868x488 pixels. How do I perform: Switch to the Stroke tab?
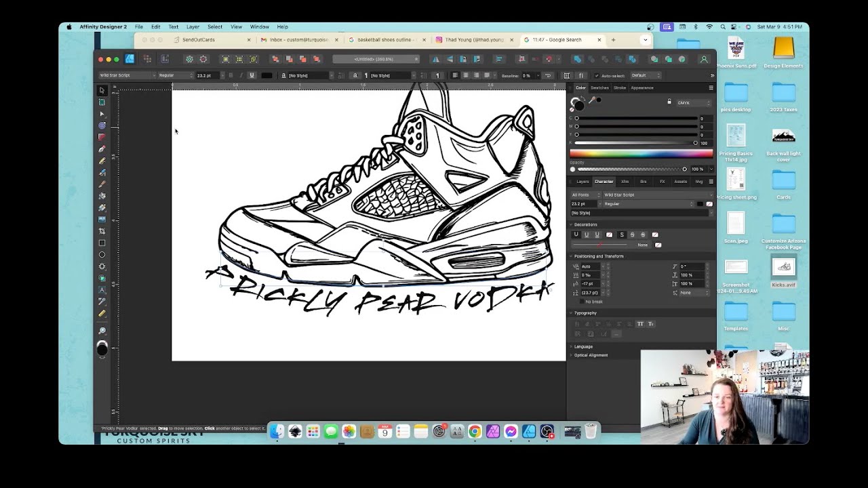[620, 87]
